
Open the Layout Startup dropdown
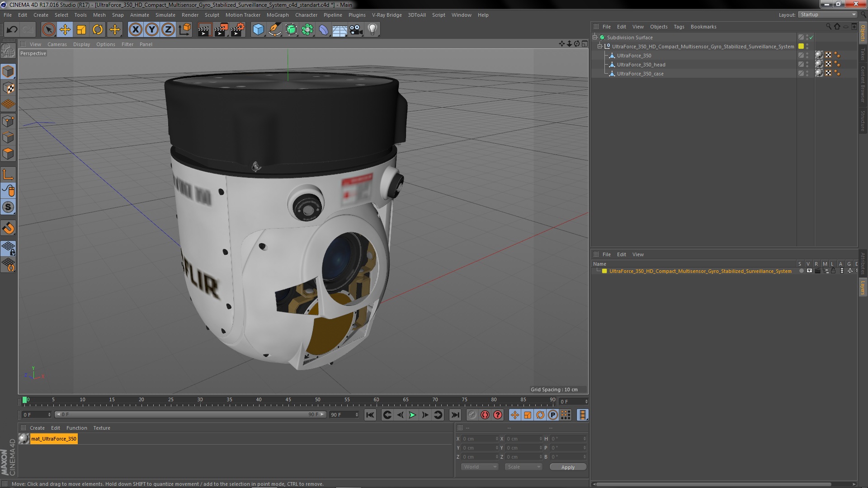828,14
